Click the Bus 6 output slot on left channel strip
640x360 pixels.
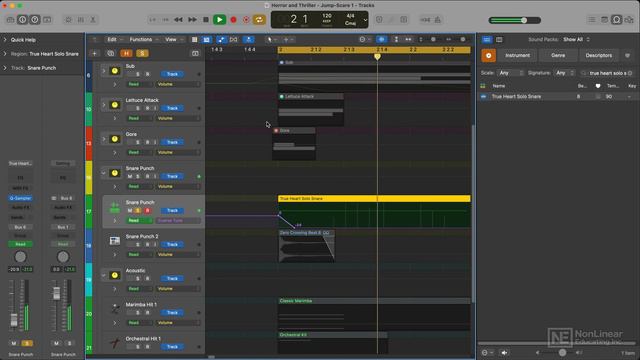[20, 227]
